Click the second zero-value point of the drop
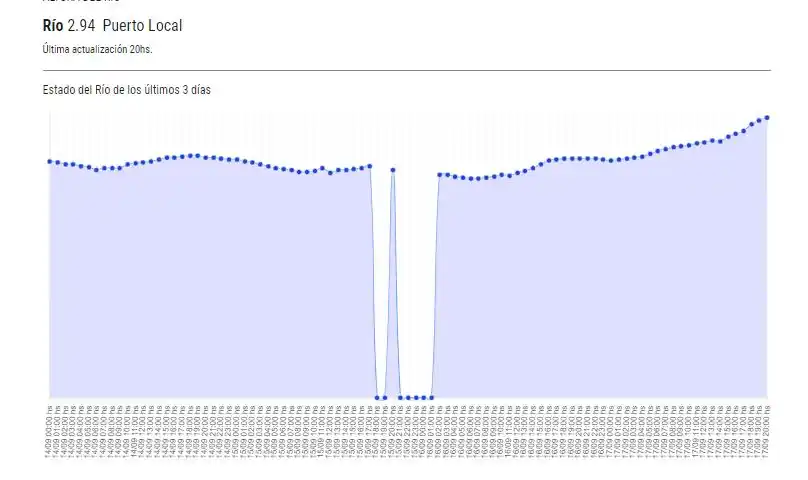The width and height of the screenshot is (808, 480). click(385, 398)
